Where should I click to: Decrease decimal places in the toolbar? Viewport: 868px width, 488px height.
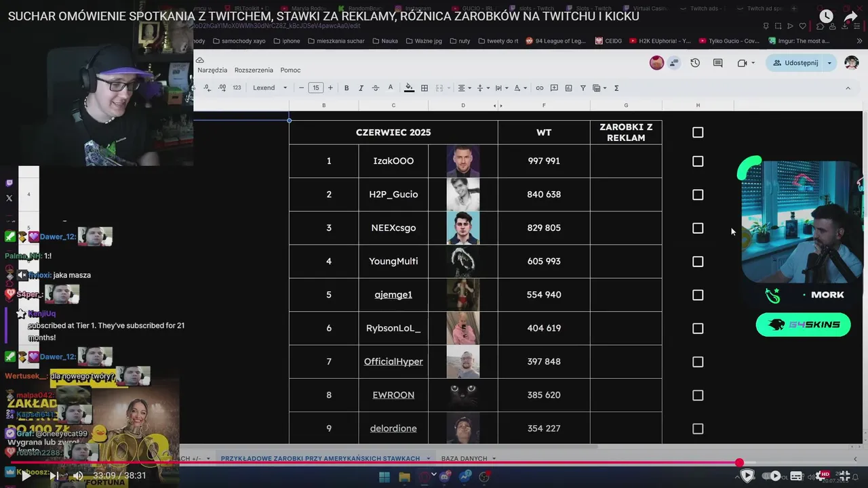207,87
